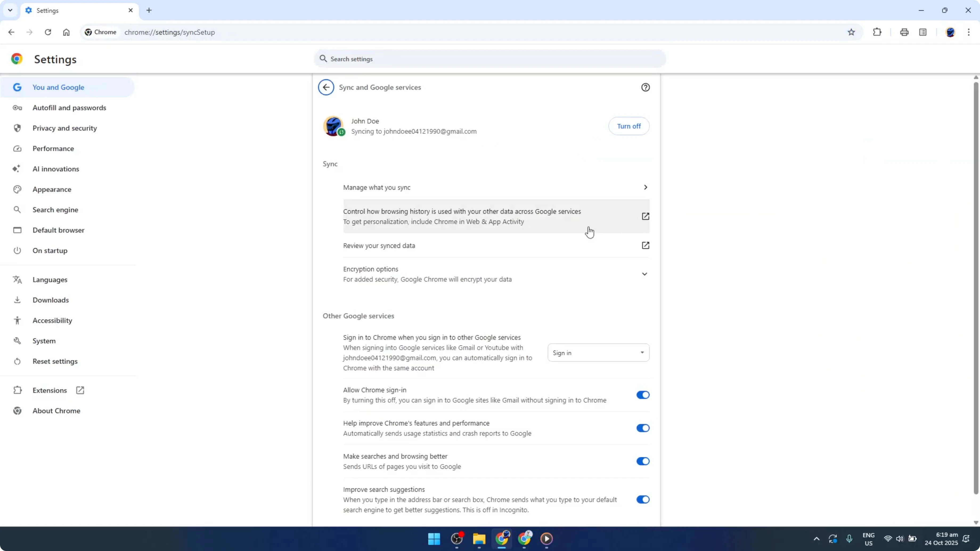Screen dimensions: 980x551
Task: Open File Explorer from the taskbar
Action: click(479, 539)
